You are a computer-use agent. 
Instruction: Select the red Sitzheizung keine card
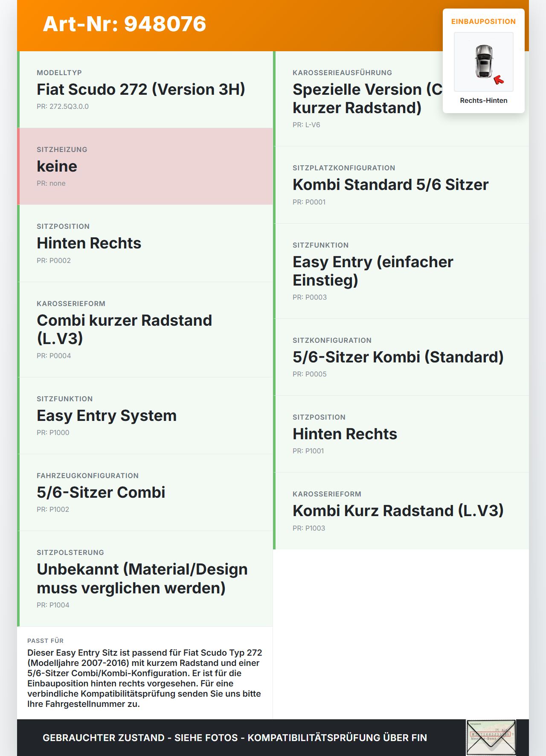145,166
